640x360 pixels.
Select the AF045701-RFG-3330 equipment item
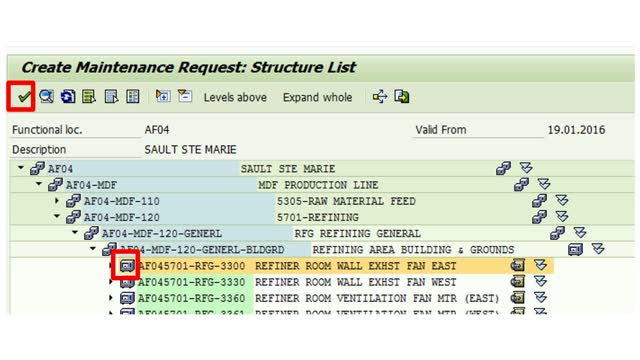click(x=192, y=282)
